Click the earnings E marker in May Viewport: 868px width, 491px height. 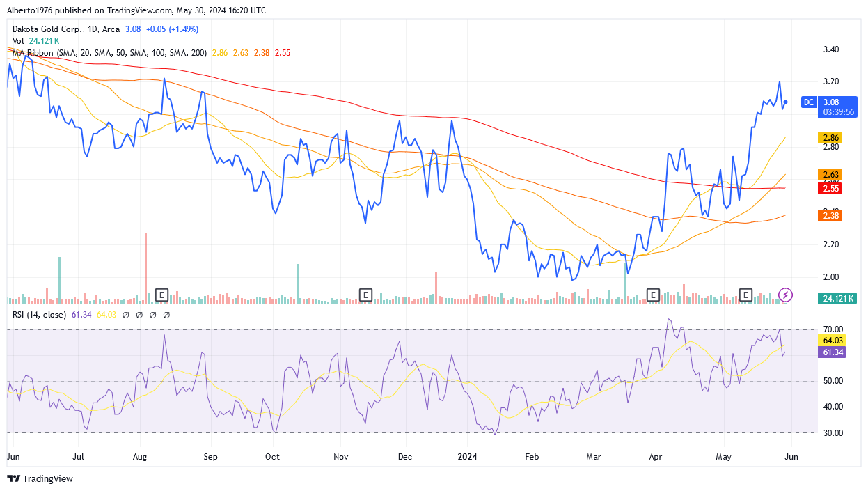pyautogui.click(x=746, y=295)
